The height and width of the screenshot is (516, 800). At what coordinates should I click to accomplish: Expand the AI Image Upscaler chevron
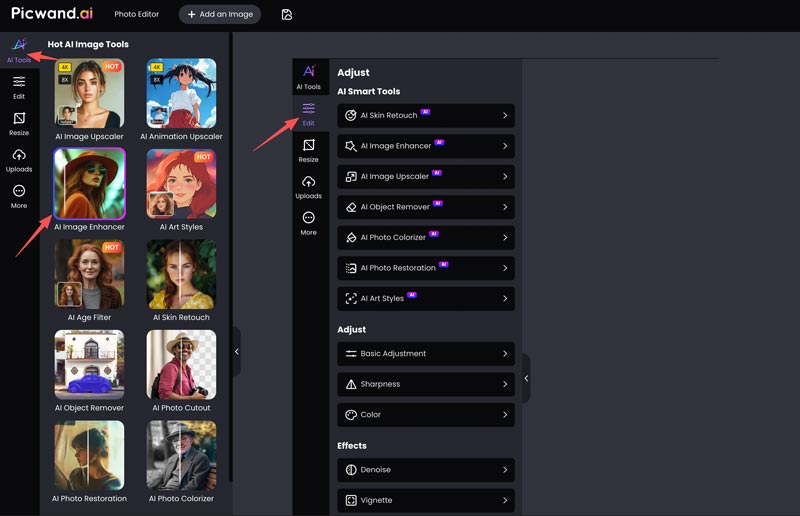coord(505,177)
